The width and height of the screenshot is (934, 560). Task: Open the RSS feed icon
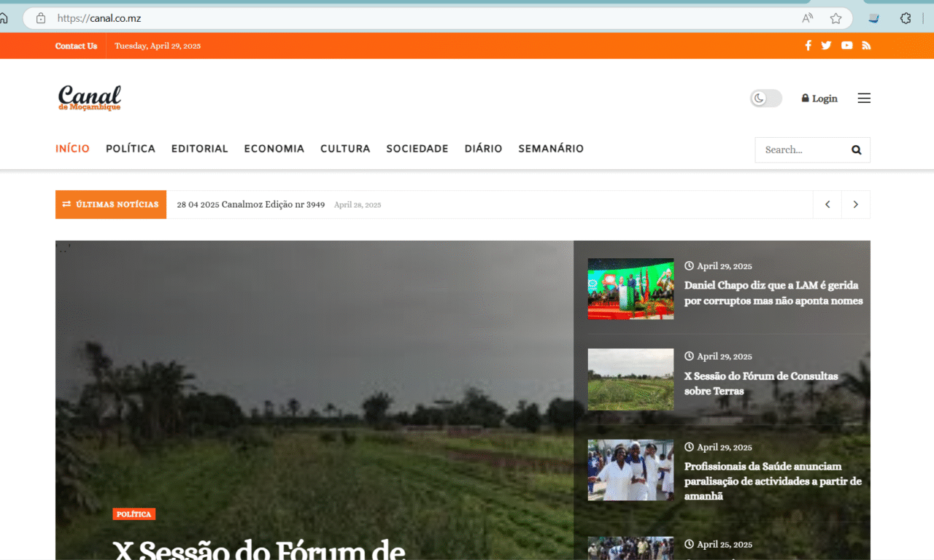tap(866, 45)
